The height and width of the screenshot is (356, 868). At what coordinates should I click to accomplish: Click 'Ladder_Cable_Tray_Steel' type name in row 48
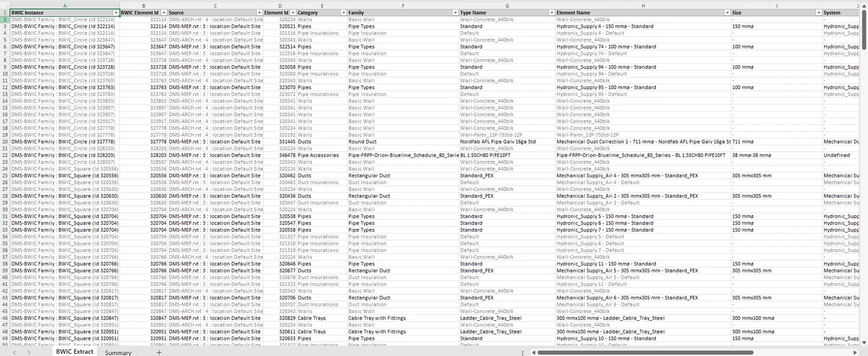point(507,332)
